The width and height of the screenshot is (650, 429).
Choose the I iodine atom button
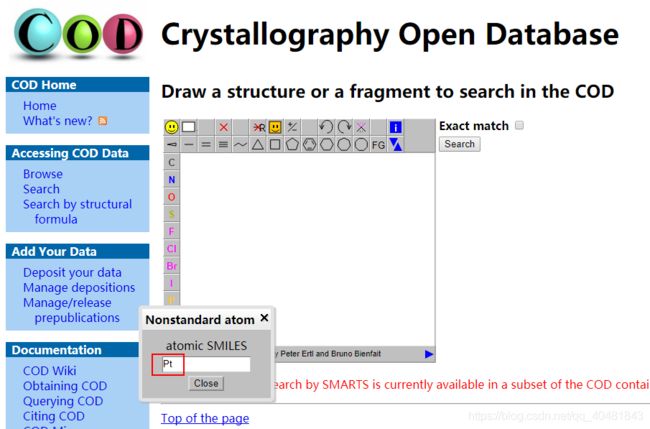tap(172, 283)
